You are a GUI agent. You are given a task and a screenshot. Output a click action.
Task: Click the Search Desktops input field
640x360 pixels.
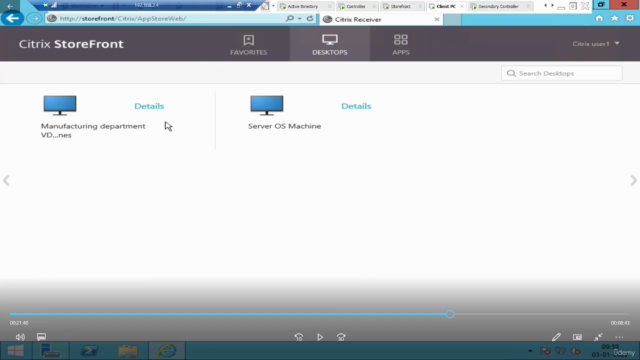point(562,73)
